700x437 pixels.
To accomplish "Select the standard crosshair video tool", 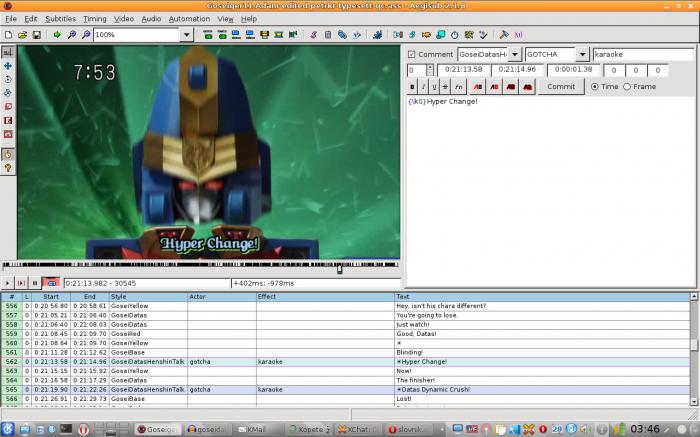I will [x=8, y=52].
